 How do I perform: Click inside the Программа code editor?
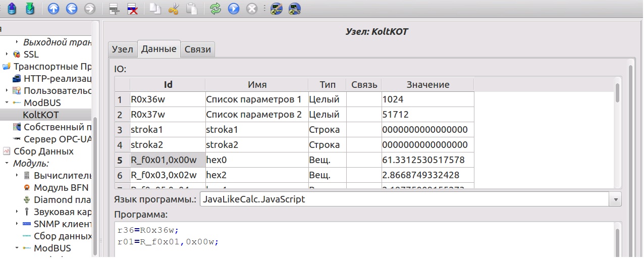pyautogui.click(x=353, y=241)
